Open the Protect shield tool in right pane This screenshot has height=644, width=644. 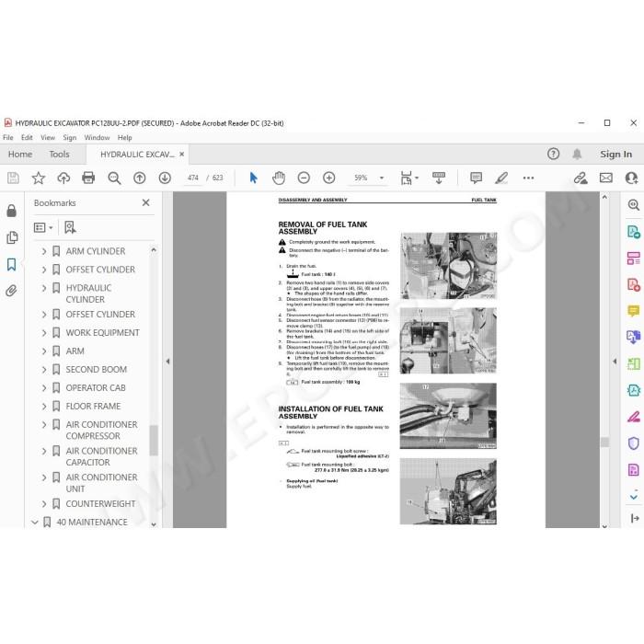click(x=634, y=443)
